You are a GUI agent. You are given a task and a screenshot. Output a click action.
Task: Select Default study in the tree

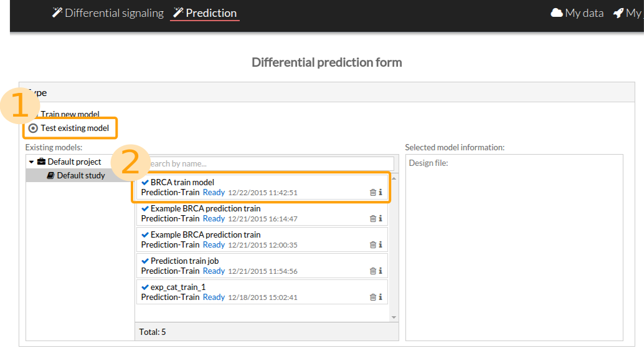click(x=80, y=175)
